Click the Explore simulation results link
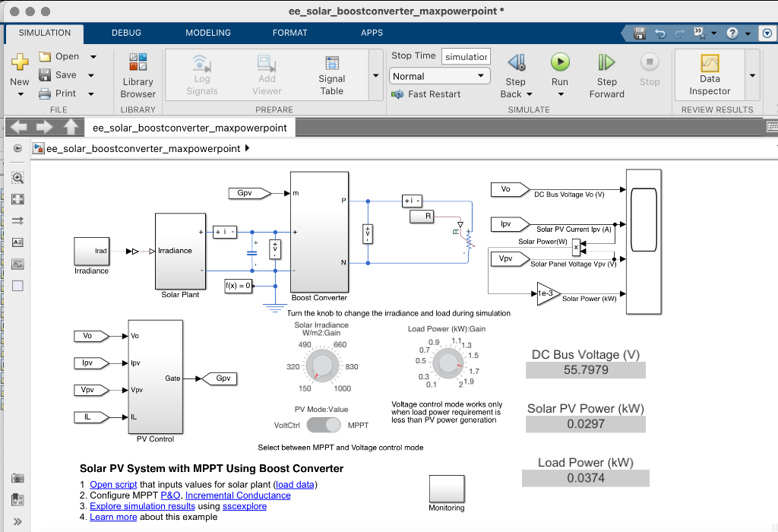 point(142,506)
